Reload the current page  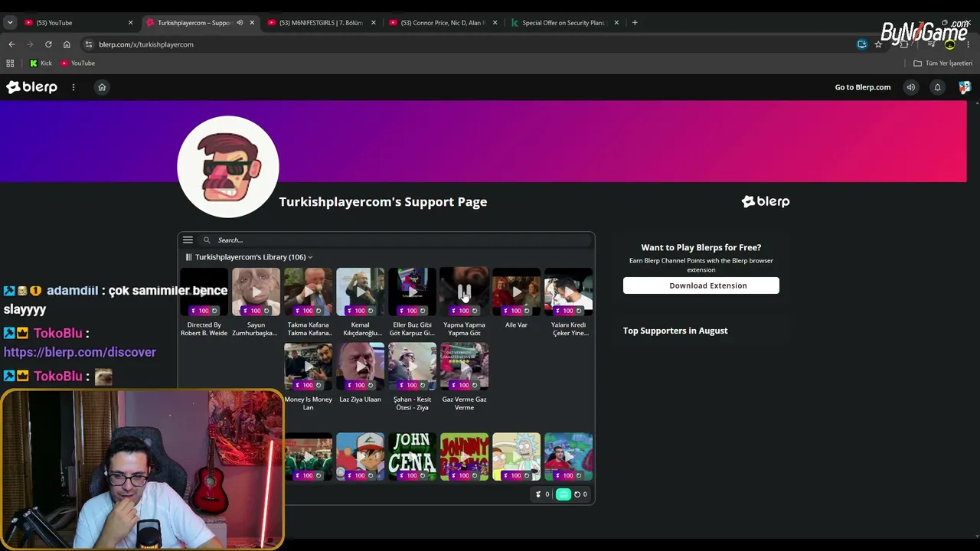[48, 44]
